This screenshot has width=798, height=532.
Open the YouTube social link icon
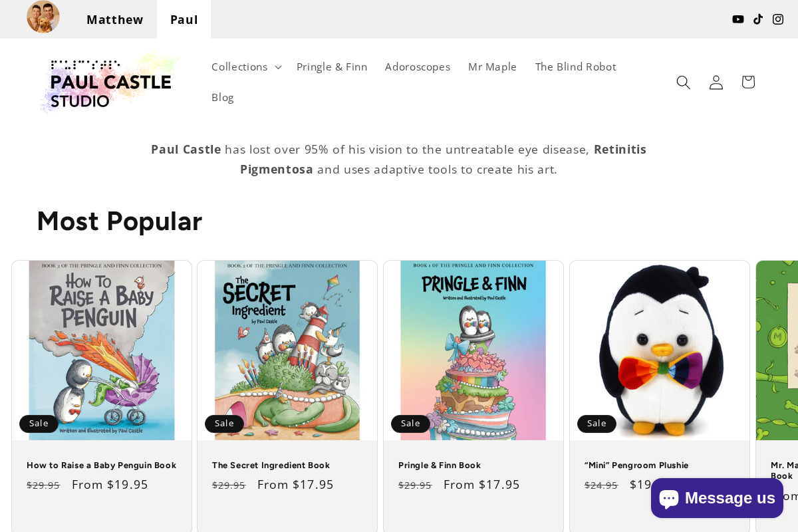coord(738,19)
